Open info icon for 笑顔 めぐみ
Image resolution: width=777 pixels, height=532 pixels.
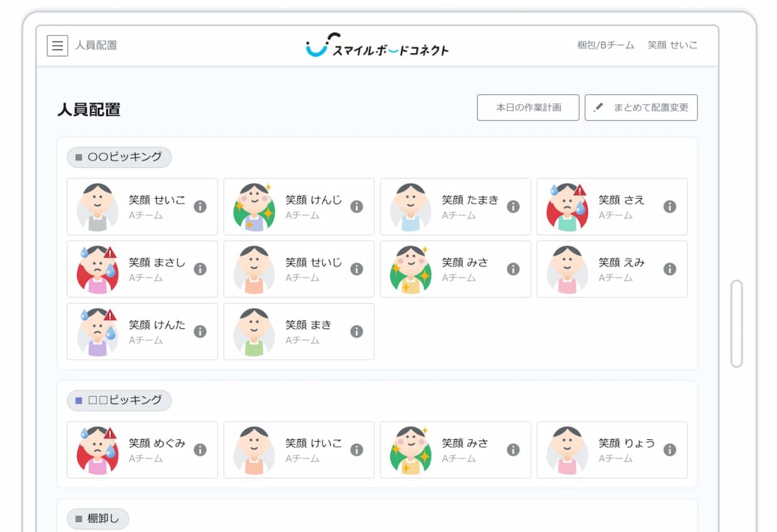pyautogui.click(x=200, y=450)
